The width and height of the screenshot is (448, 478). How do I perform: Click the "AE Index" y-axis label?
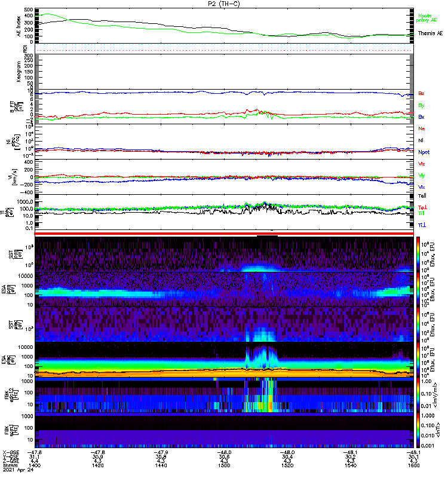(19, 26)
